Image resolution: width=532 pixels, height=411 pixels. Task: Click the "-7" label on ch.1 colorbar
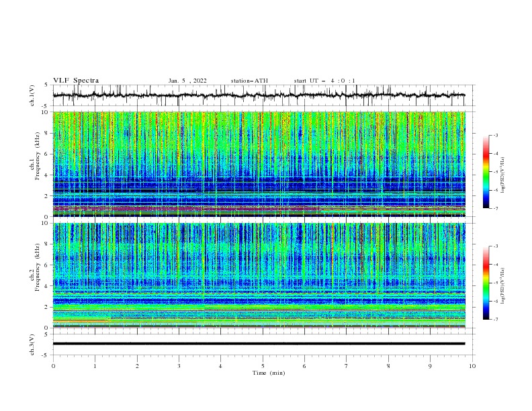(496, 209)
